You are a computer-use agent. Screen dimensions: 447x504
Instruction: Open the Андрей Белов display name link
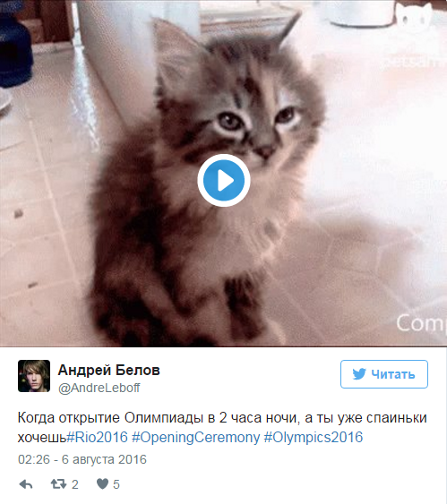click(108, 371)
